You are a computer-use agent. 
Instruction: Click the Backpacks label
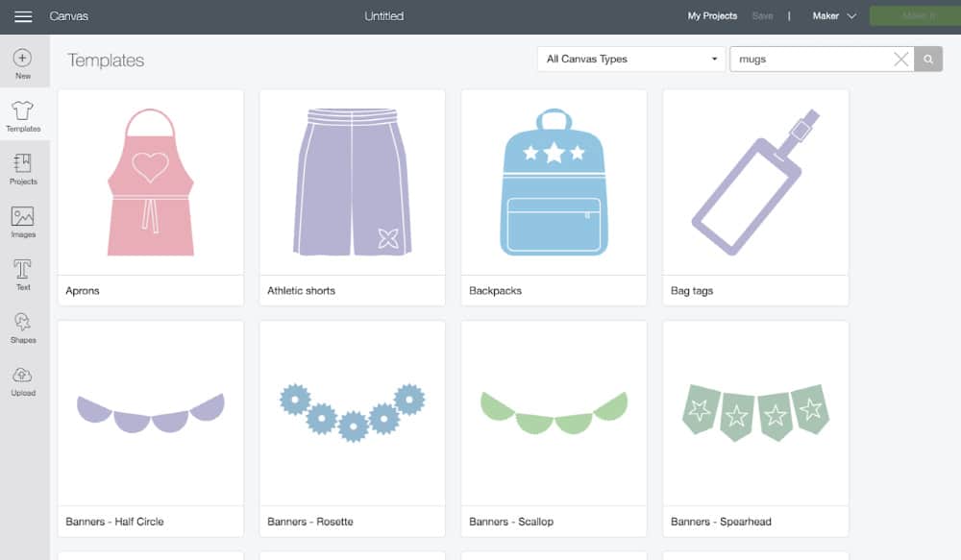pos(495,291)
